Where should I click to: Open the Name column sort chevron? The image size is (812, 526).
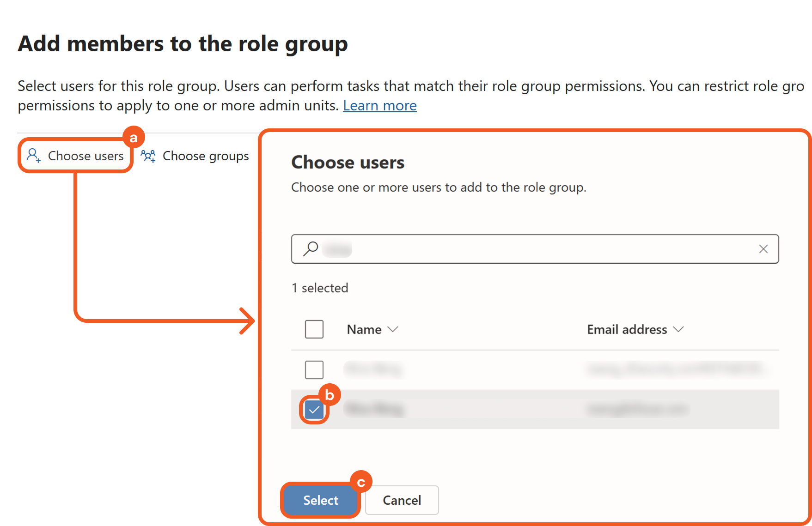click(393, 329)
